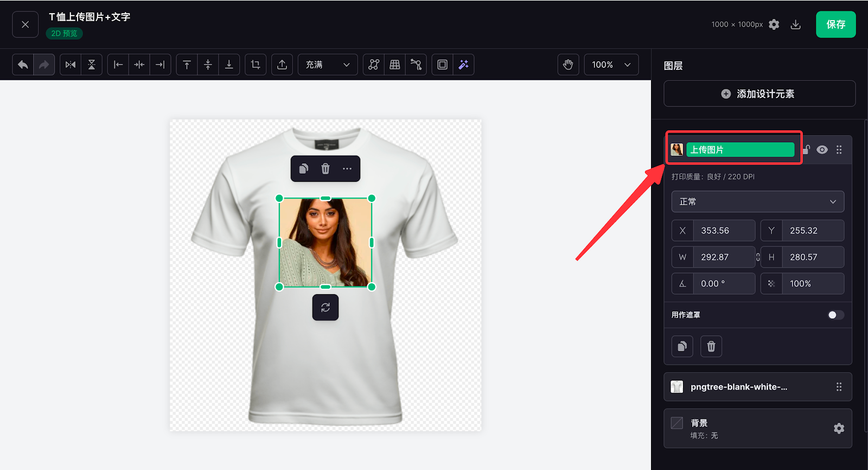
Task: Click the magic wand AI tool
Action: pyautogui.click(x=463, y=65)
